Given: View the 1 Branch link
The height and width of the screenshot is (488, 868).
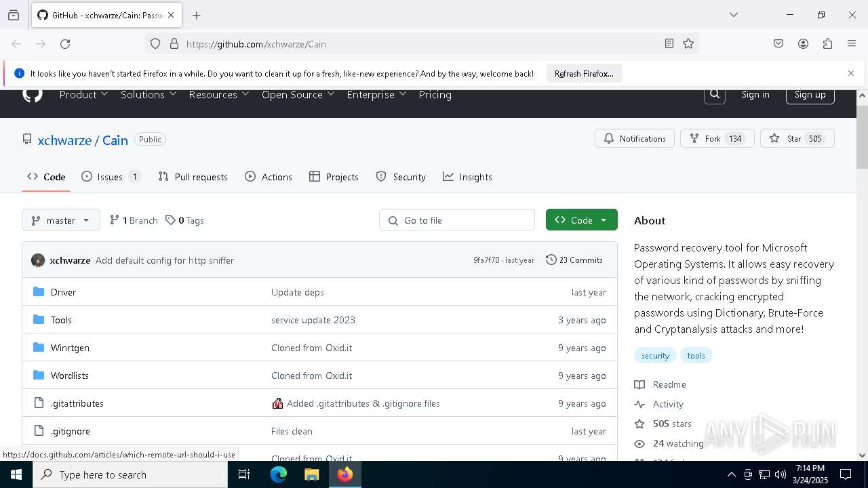Looking at the screenshot, I should pos(134,220).
